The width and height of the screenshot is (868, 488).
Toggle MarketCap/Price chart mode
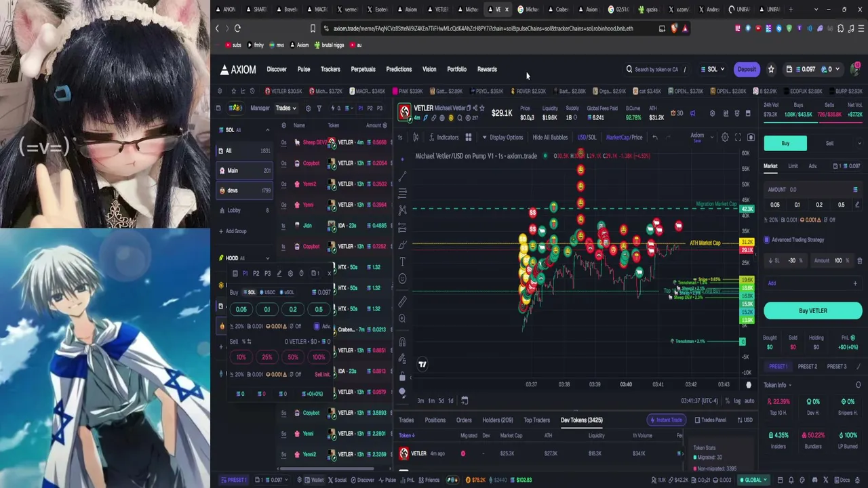[623, 138]
